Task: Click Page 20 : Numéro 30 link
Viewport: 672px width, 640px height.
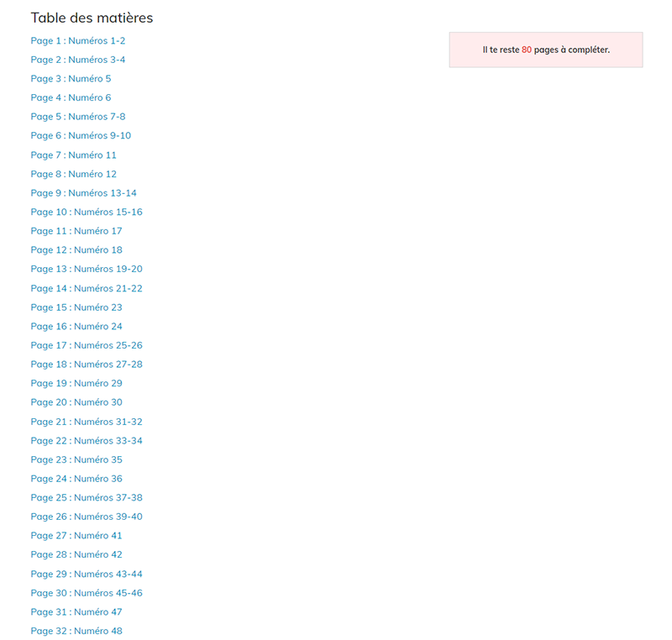Action: (76, 402)
